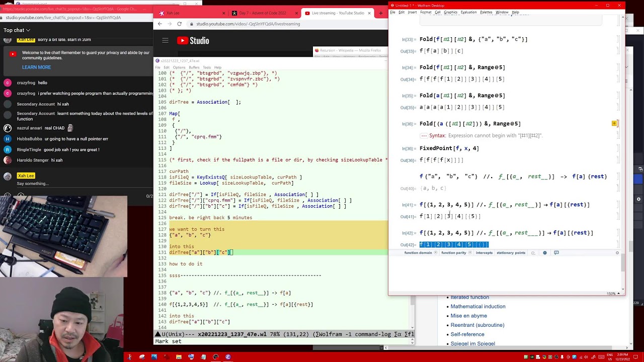Expand the syntax error message ellipsis

coord(424,136)
